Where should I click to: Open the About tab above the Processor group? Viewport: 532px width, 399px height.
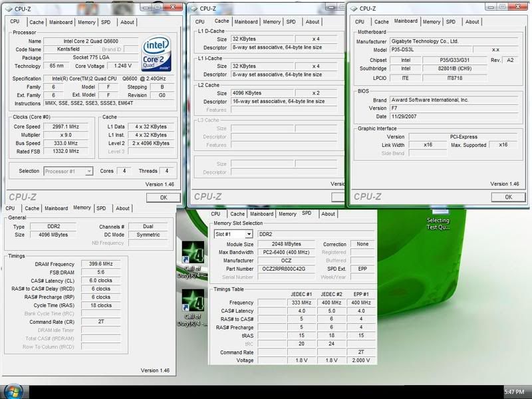coord(127,23)
